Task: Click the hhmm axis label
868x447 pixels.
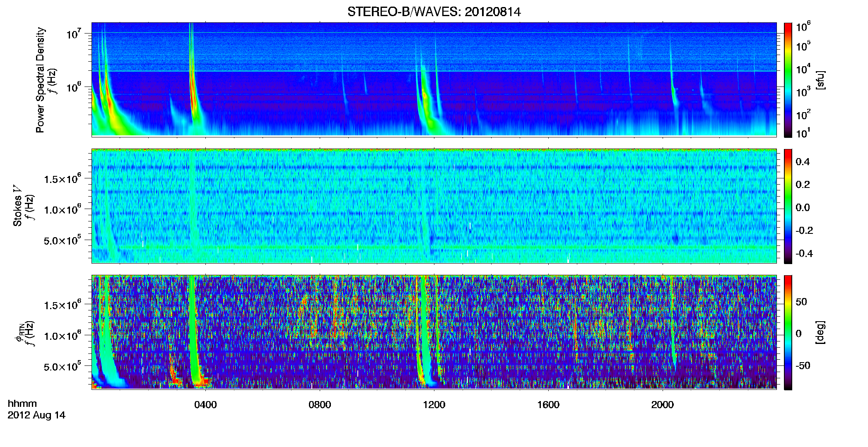Action: click(22, 404)
